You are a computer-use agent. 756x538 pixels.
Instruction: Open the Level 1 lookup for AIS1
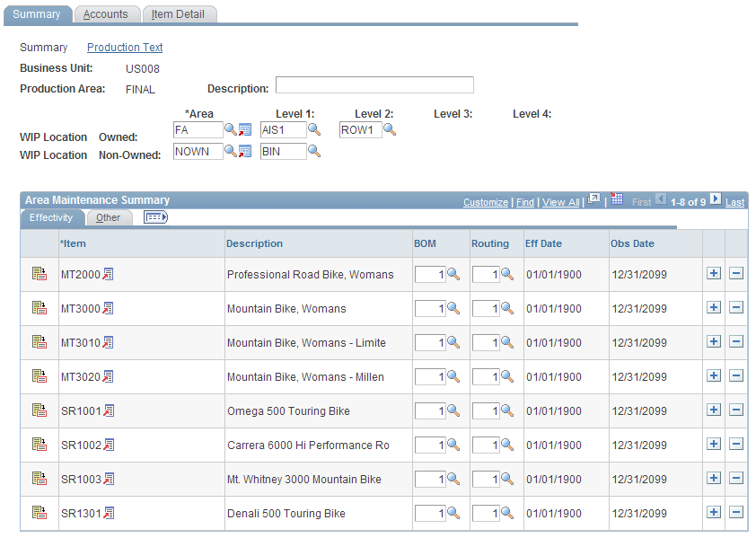312,129
